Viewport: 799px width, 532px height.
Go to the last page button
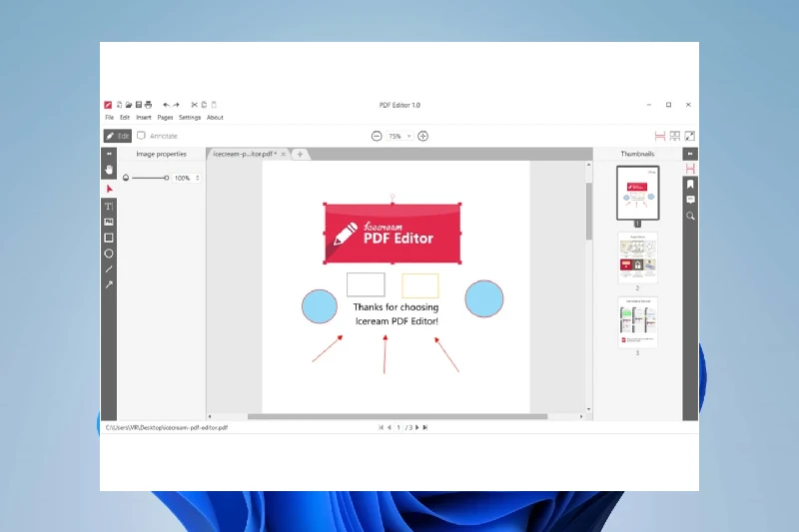click(x=425, y=427)
